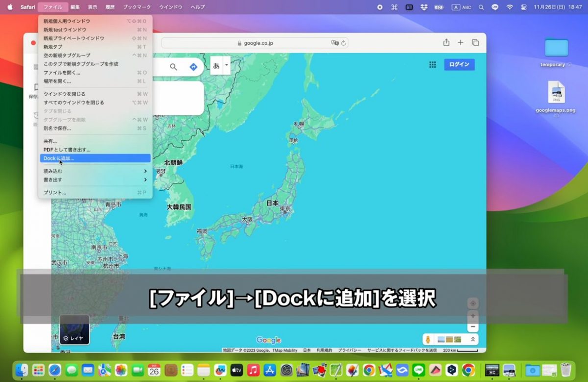This screenshot has width=588, height=382.
Task: Select '空の新規タブグループ' entry
Action: tap(95, 55)
